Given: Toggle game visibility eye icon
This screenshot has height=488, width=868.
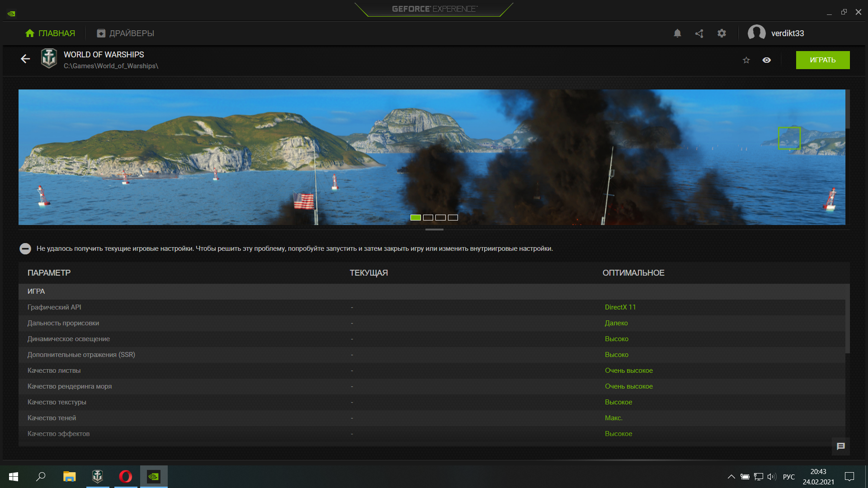Looking at the screenshot, I should point(767,60).
